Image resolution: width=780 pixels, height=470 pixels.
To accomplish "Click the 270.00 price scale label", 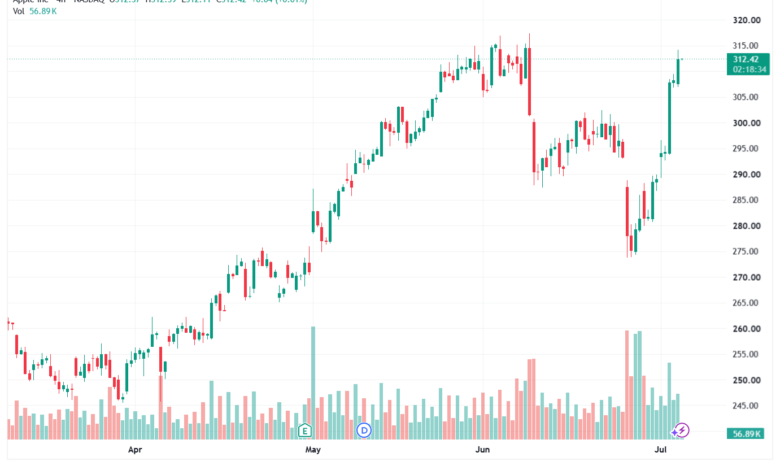I will (x=747, y=278).
